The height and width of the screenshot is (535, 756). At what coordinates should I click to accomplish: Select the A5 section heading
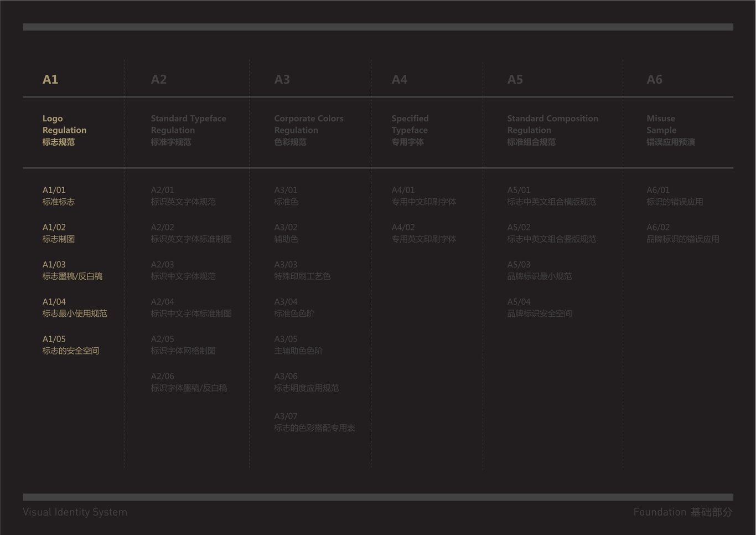[x=515, y=79]
